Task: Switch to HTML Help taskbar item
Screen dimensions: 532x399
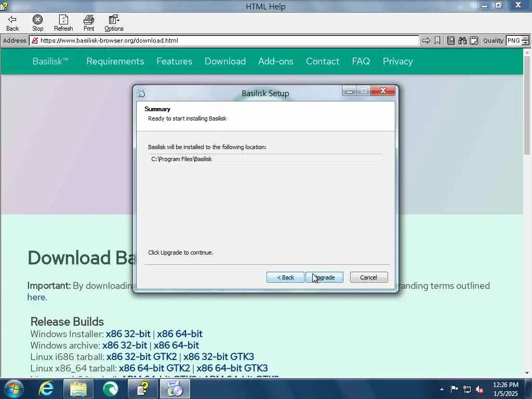Action: coord(143,389)
